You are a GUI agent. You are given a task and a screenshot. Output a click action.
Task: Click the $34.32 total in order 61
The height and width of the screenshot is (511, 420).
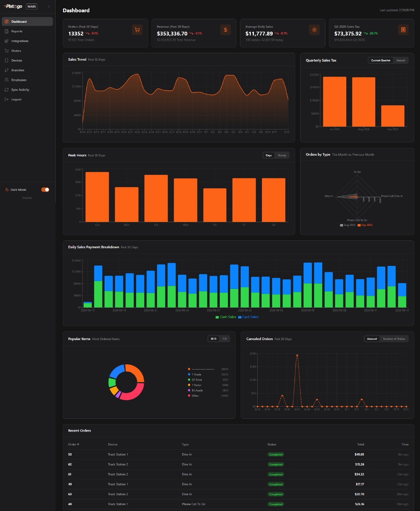[359, 474]
